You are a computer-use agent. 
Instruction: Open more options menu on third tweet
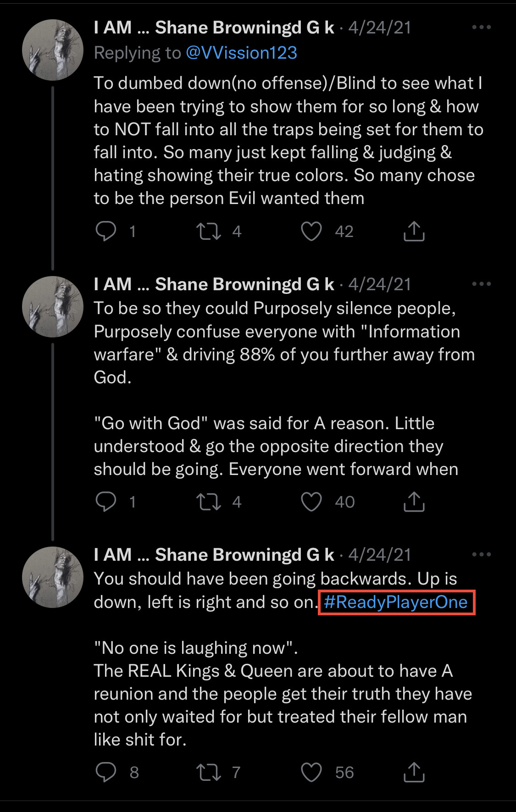(481, 555)
